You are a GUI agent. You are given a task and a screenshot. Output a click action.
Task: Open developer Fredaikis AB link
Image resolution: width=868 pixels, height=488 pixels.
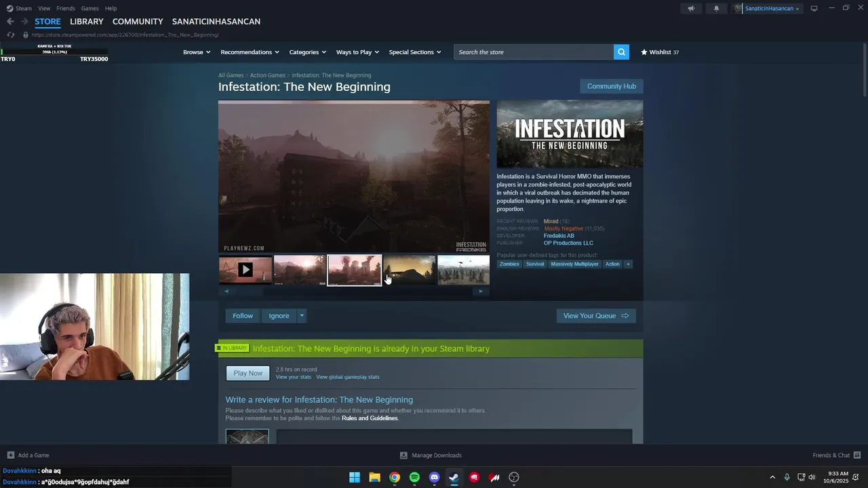pos(559,236)
